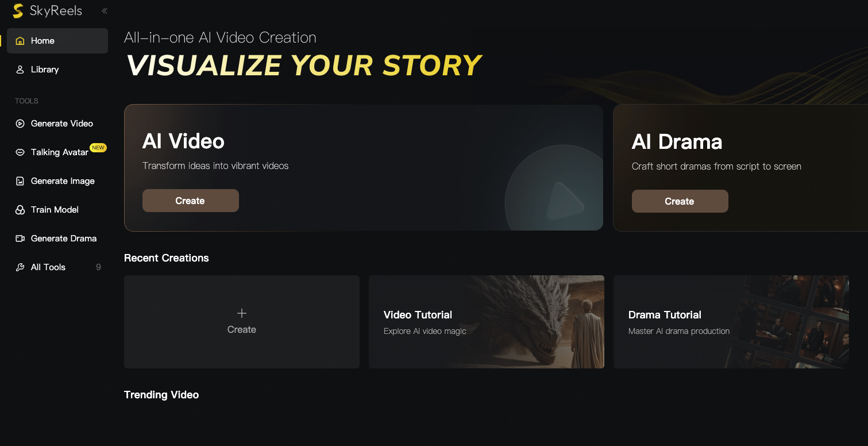Screen dimensions: 868x446
Task: Click the Home house icon
Action: (20, 41)
